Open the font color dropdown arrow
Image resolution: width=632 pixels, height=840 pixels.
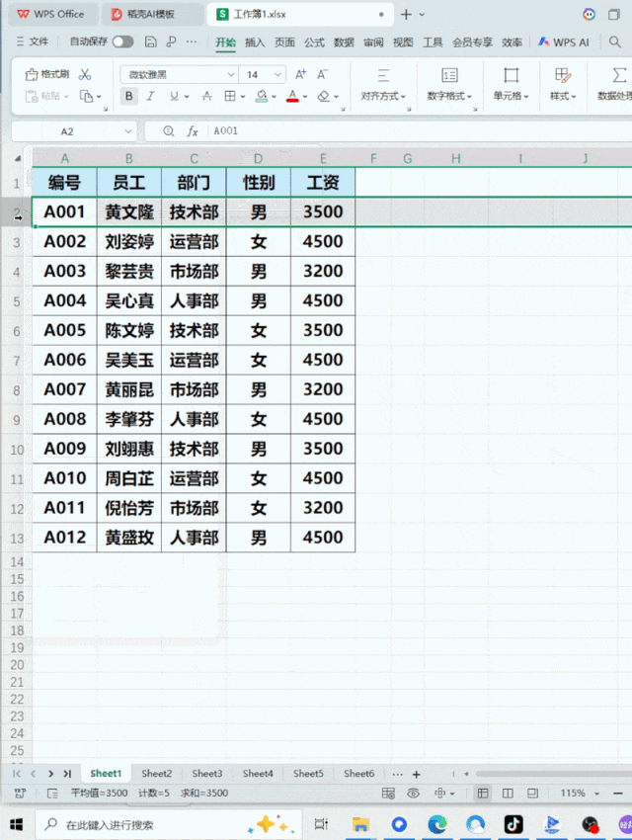[x=305, y=97]
